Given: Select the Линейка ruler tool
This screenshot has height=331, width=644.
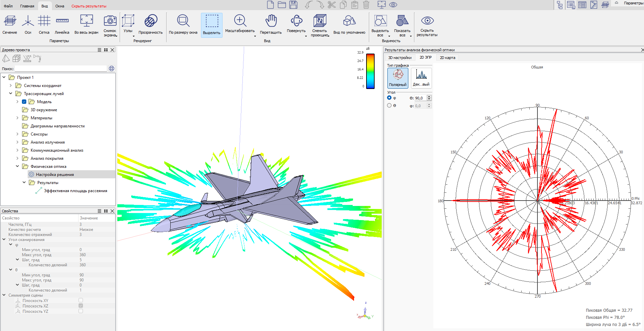Looking at the screenshot, I should [x=62, y=21].
